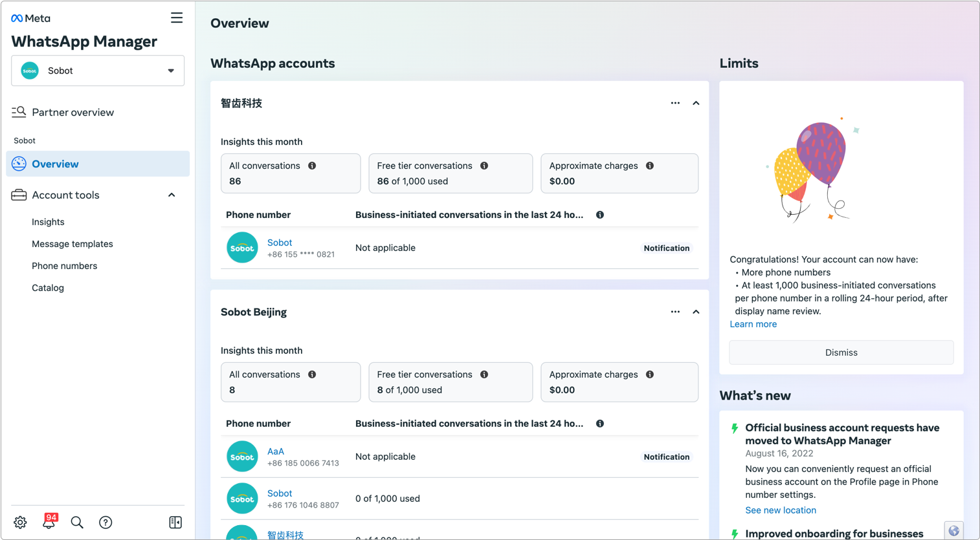Click the Account tools briefcase icon
The image size is (980, 540).
19,195
